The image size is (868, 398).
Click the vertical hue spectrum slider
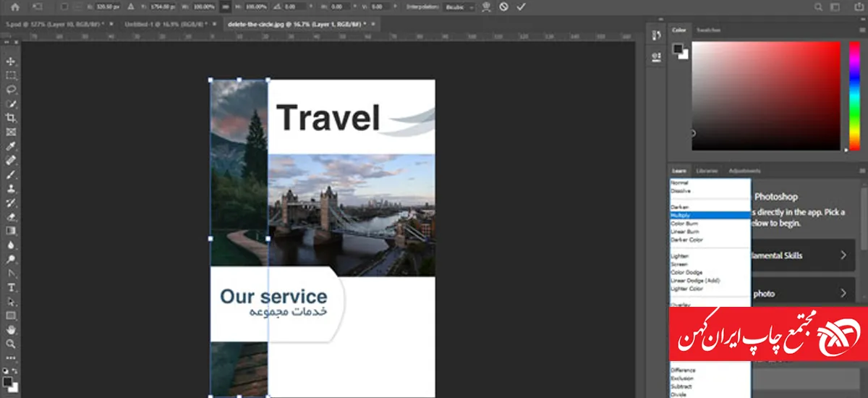(x=853, y=94)
